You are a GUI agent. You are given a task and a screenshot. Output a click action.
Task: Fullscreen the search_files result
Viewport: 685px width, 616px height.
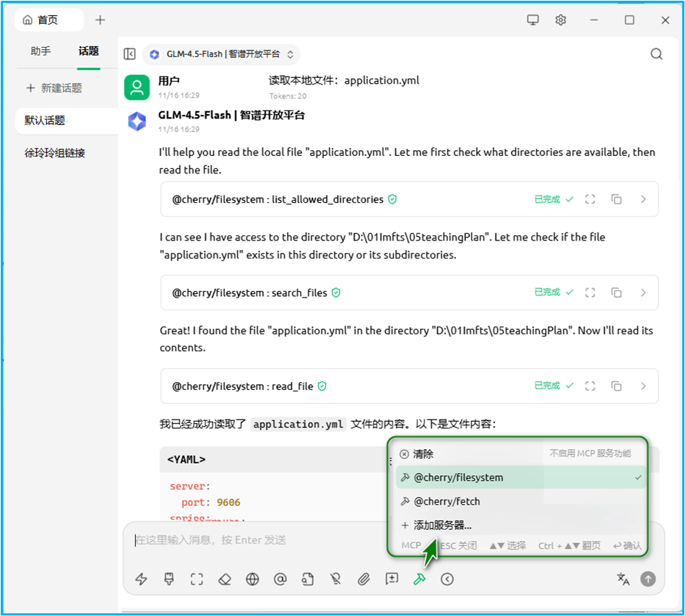(x=590, y=292)
